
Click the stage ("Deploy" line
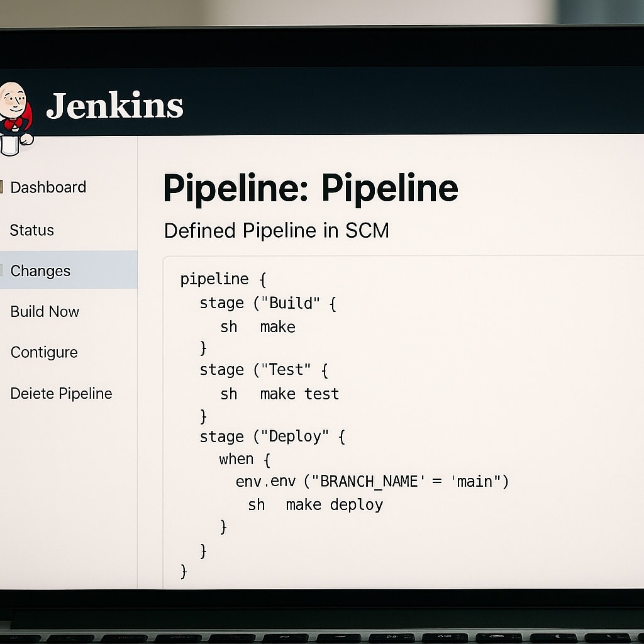(272, 436)
